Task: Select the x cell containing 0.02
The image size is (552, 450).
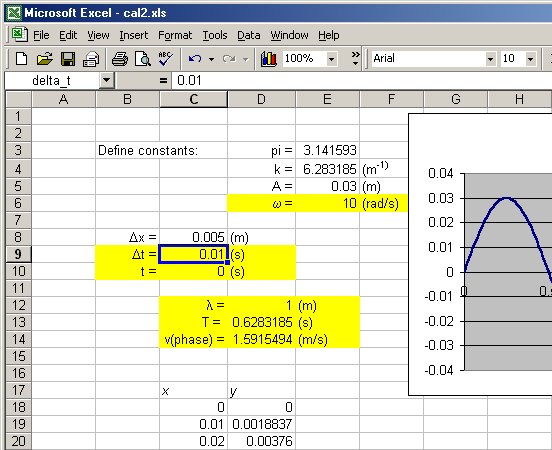Action: tap(193, 441)
